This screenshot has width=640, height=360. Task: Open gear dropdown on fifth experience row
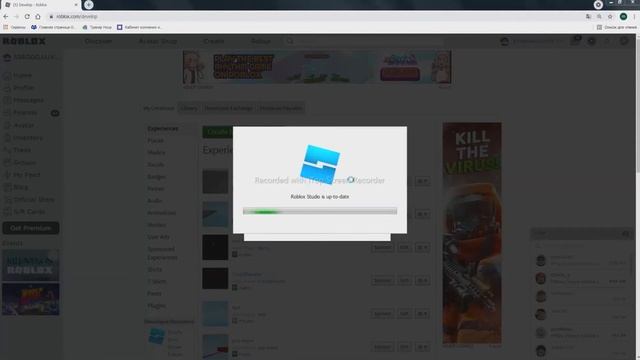click(422, 313)
